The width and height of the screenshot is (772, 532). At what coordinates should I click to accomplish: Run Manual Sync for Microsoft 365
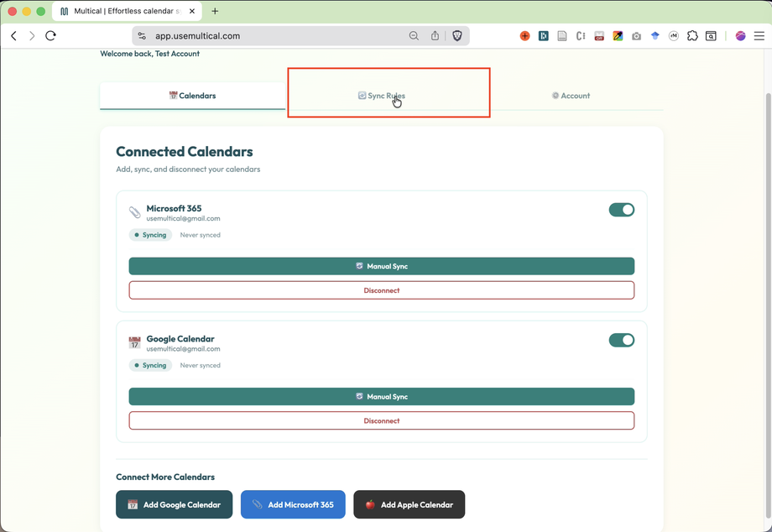pos(382,266)
